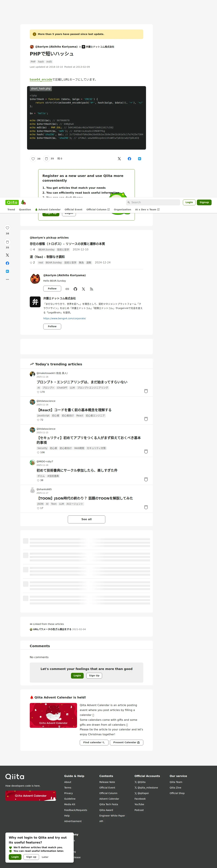Click the website link icon in koriym's profile

coord(67,289)
